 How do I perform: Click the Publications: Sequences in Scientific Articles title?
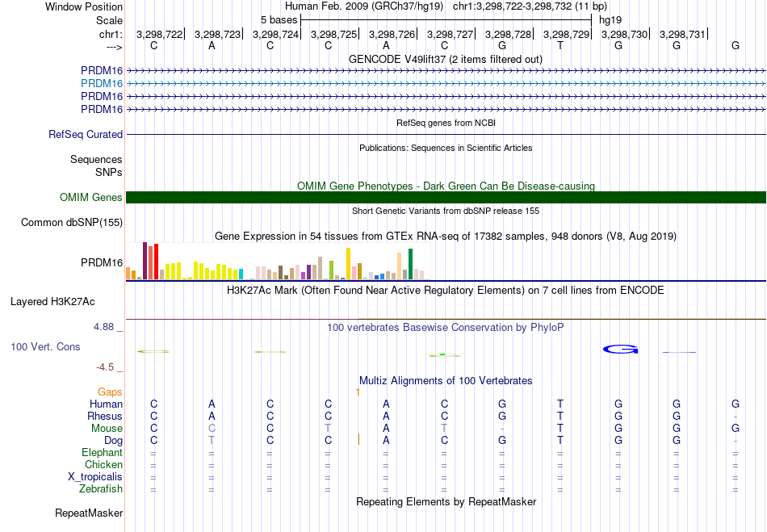(x=446, y=148)
